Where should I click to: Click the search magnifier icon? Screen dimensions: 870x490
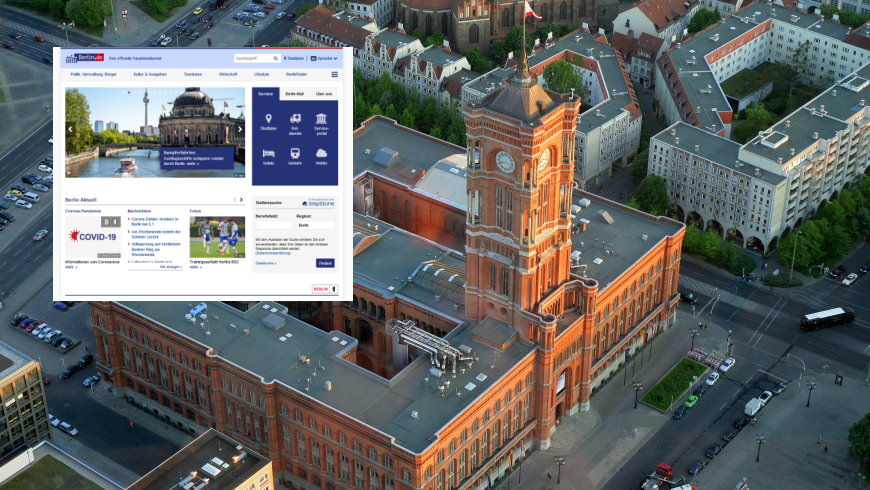275,58
